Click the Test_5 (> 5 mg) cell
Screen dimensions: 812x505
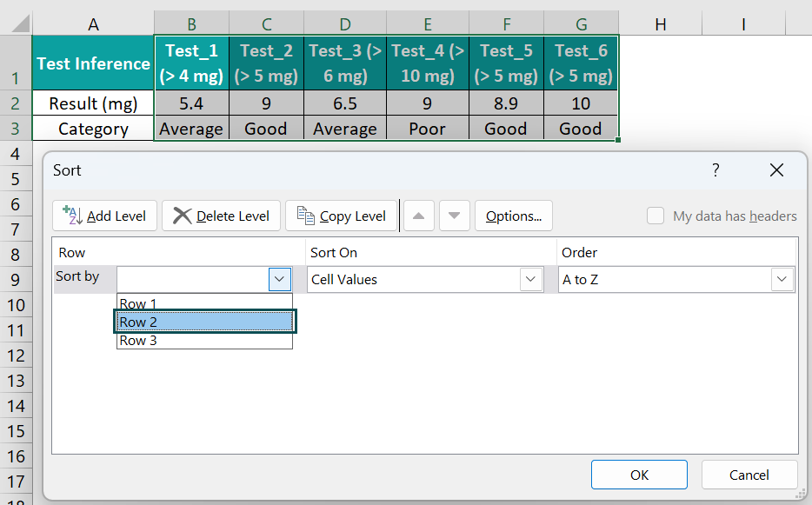(507, 63)
